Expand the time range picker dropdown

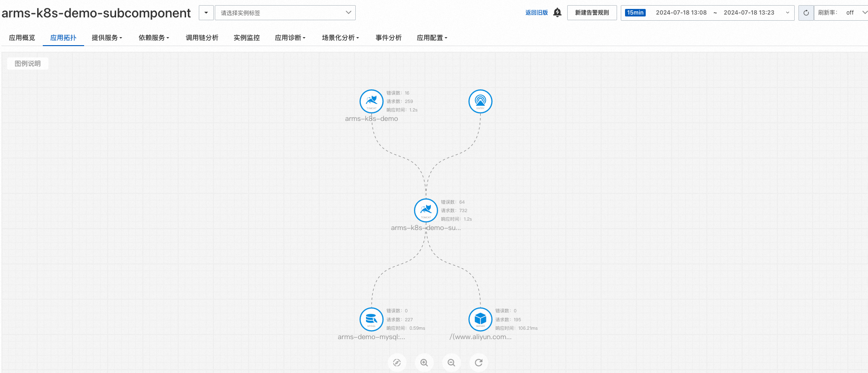tap(788, 13)
